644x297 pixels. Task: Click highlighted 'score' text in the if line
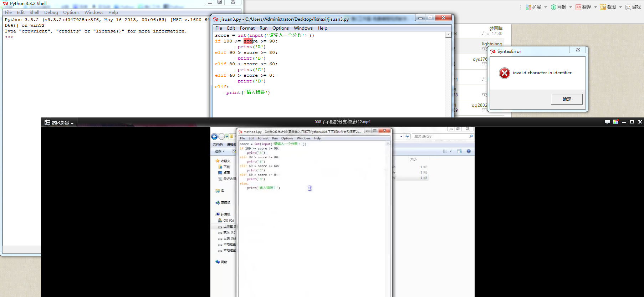248,41
